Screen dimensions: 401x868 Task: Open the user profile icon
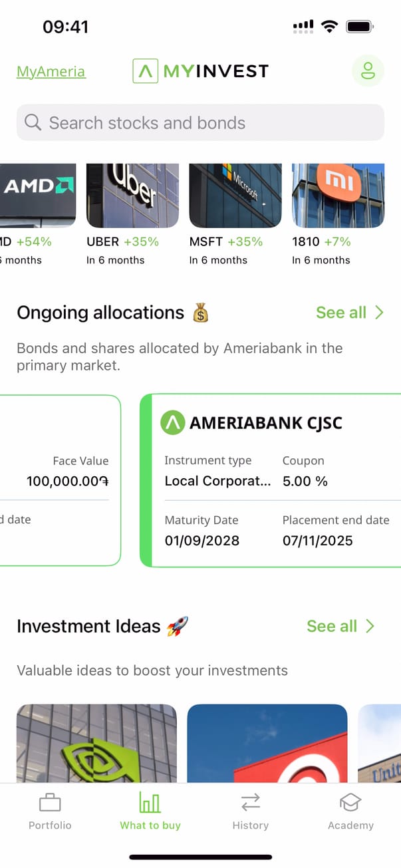368,71
